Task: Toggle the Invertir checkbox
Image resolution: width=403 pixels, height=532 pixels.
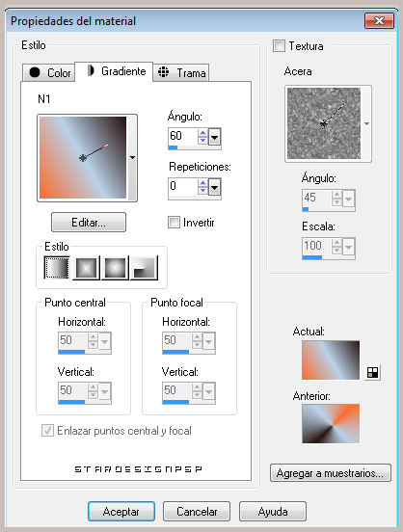Action: coord(174,223)
